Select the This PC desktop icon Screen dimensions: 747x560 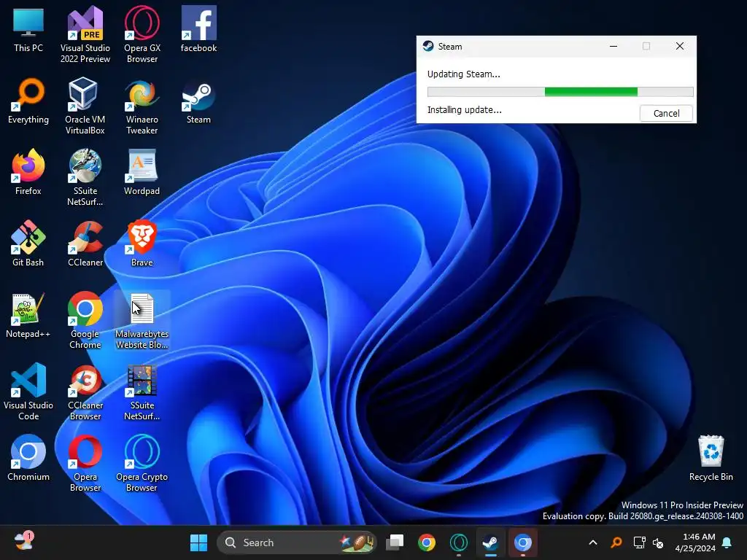click(28, 29)
